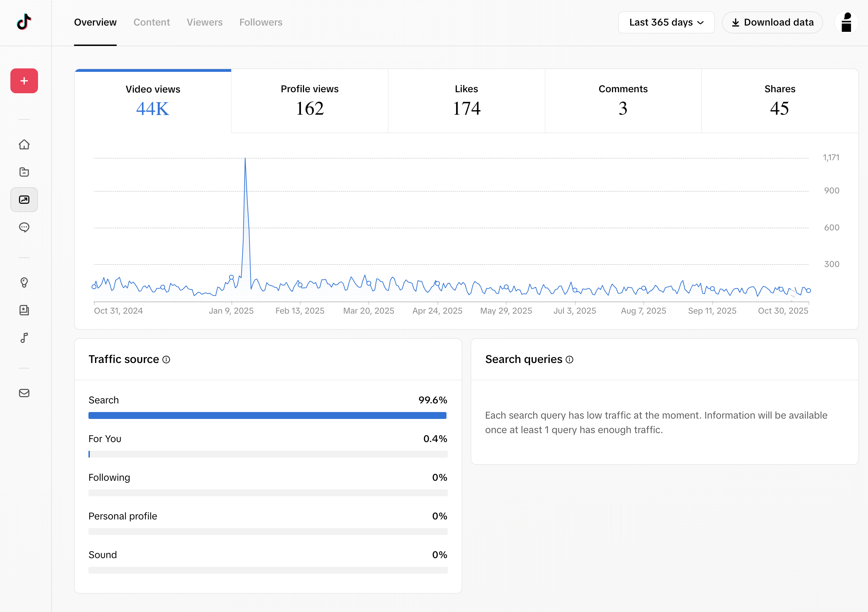The height and width of the screenshot is (612, 868).
Task: Open the Creator Academy icon
Action: 24,310
